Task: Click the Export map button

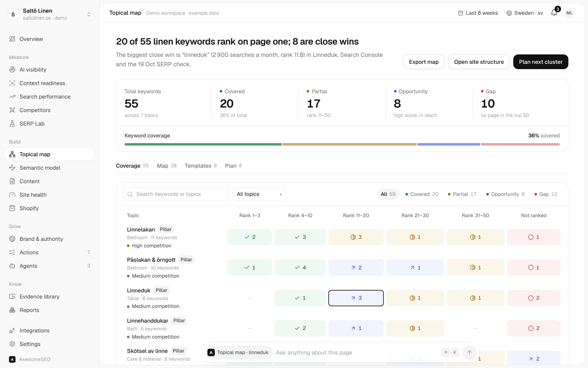Action: click(424, 62)
